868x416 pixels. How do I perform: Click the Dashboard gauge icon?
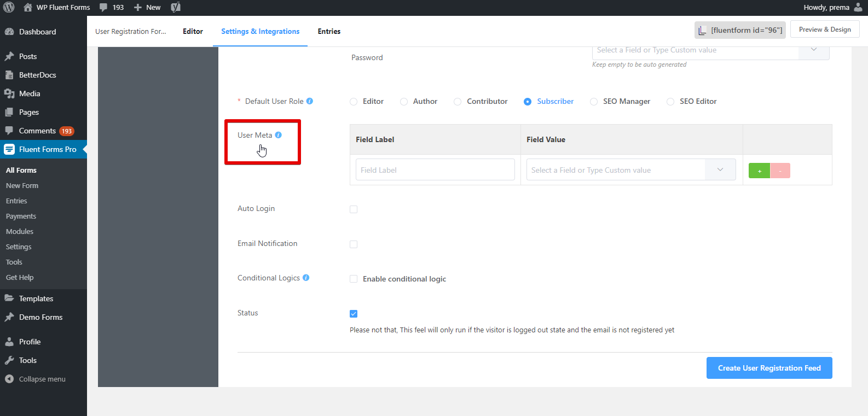[x=9, y=32]
